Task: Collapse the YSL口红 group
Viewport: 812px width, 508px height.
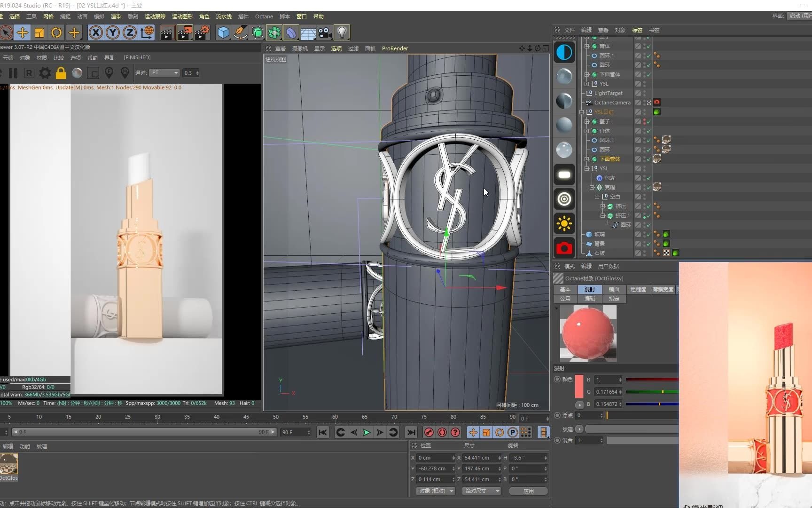Action: click(x=582, y=112)
